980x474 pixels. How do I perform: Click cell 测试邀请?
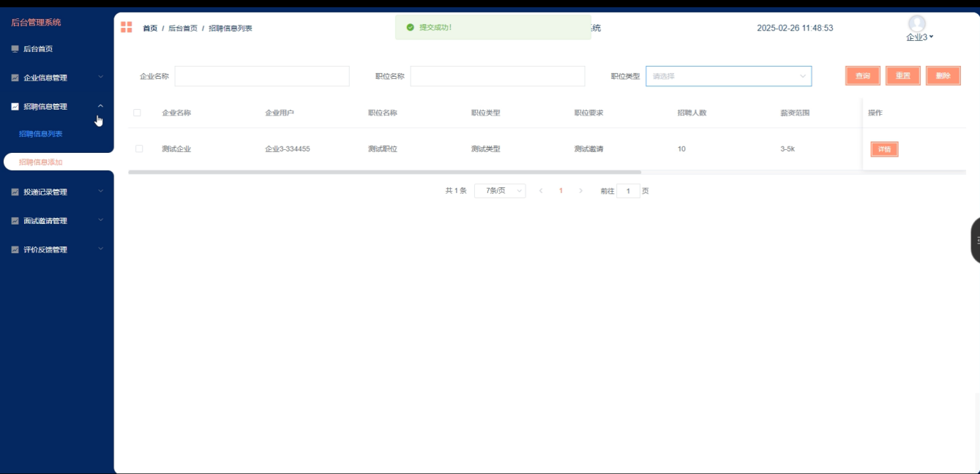coord(589,149)
